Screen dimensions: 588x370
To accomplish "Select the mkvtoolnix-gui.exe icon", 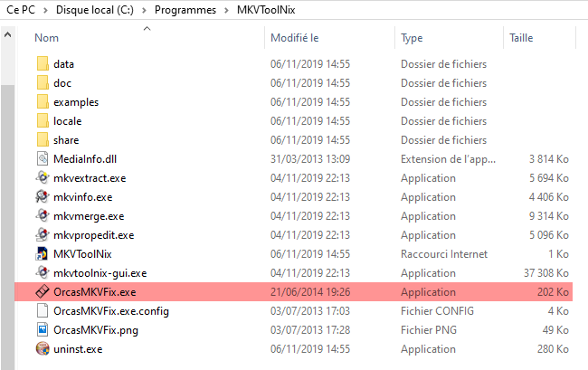I will (x=43, y=273).
